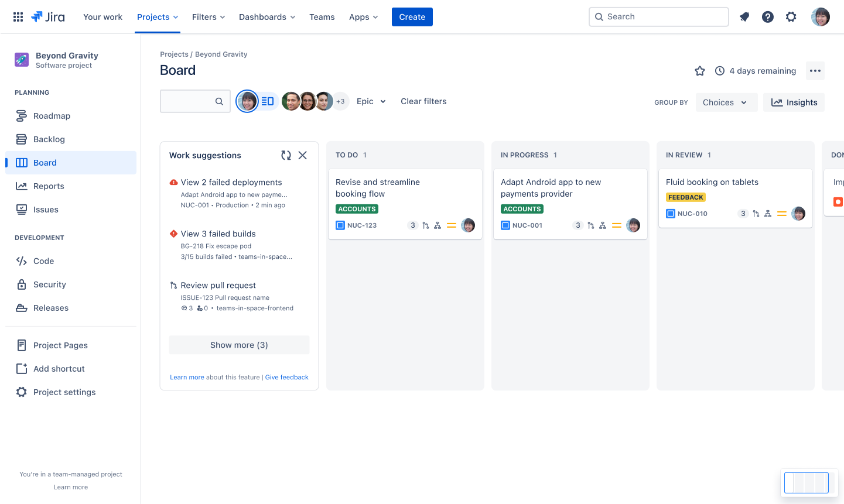Open Jira settings via the gear icon
This screenshot has height=504, width=844.
tap(791, 16)
